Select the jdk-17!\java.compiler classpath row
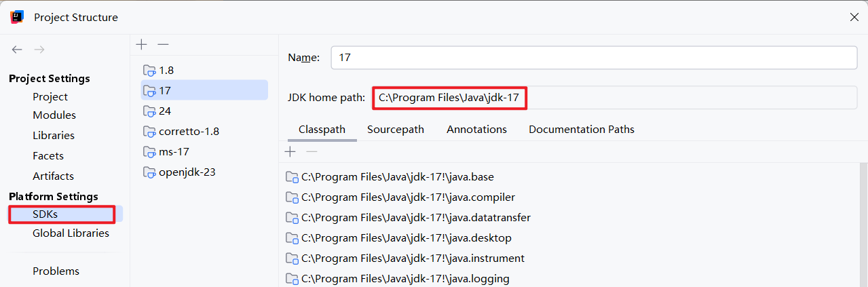 tap(570, 197)
